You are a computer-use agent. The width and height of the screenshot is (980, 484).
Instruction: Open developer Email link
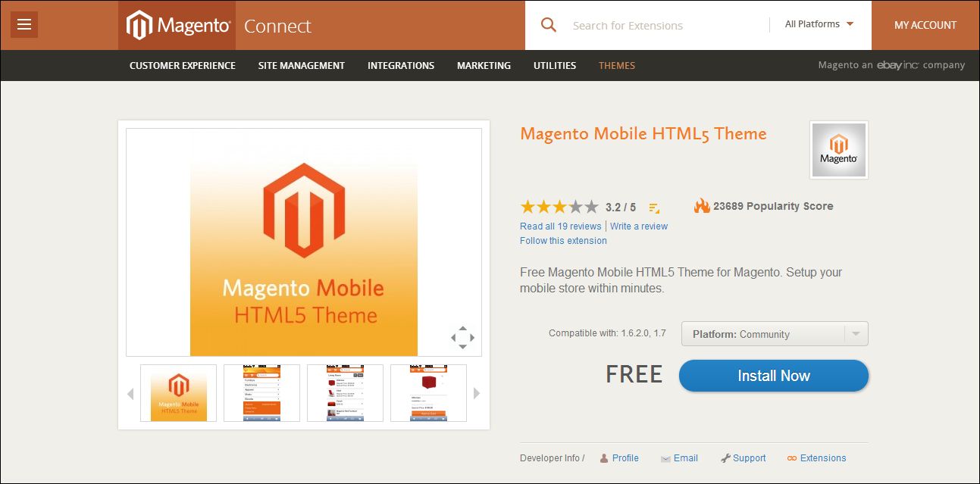[686, 458]
